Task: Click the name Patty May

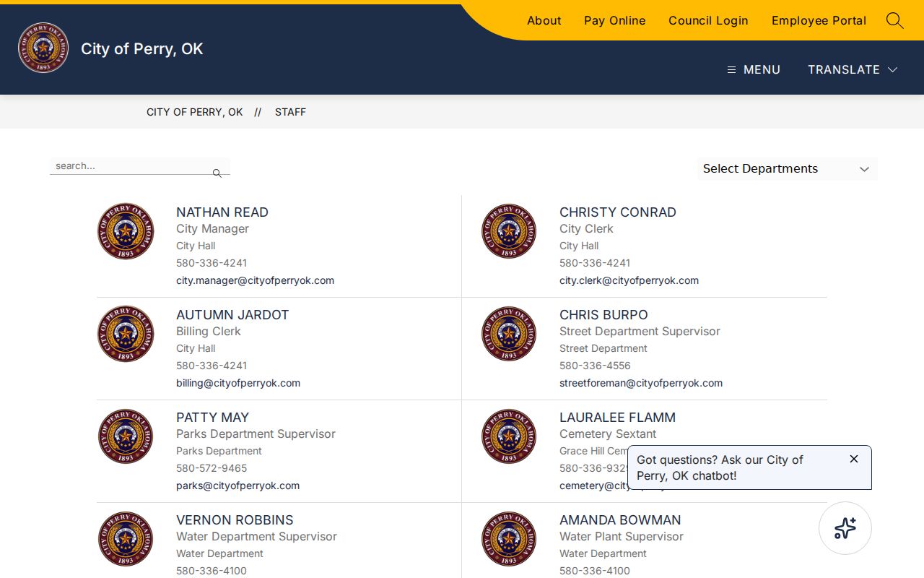Action: pos(212,417)
